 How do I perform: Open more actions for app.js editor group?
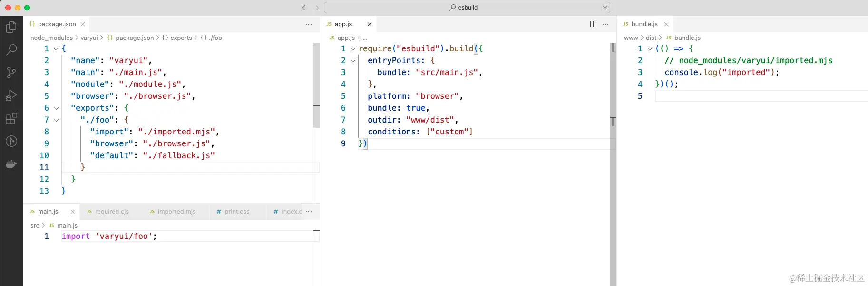(605, 24)
